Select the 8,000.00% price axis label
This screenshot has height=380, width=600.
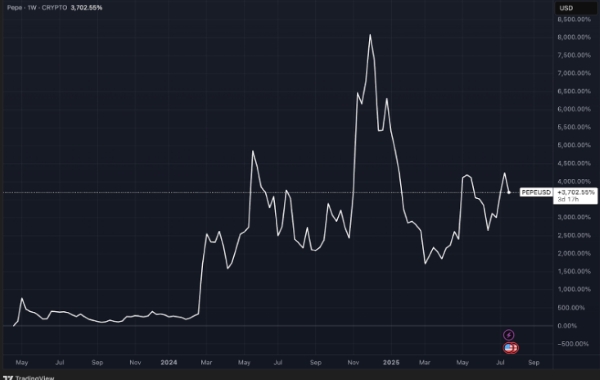(x=574, y=37)
